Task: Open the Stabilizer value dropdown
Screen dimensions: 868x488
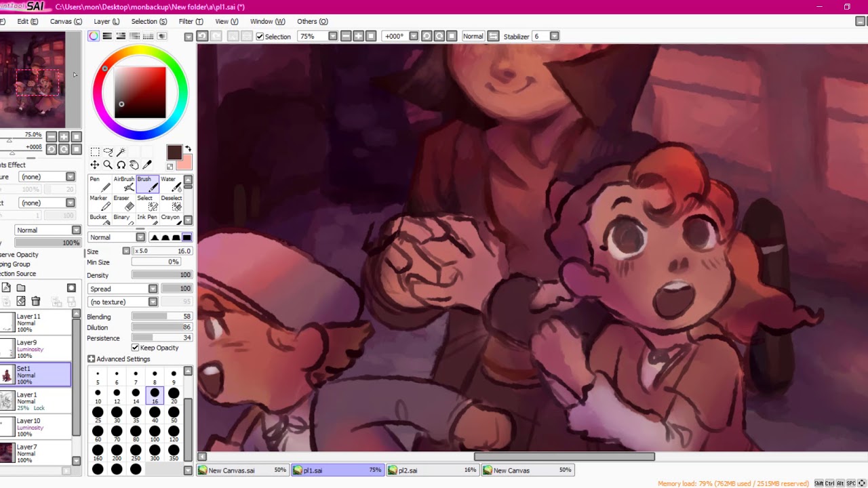Action: point(554,36)
